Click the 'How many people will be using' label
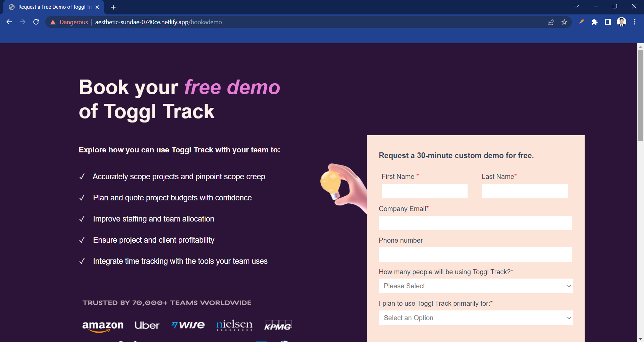 tap(446, 272)
